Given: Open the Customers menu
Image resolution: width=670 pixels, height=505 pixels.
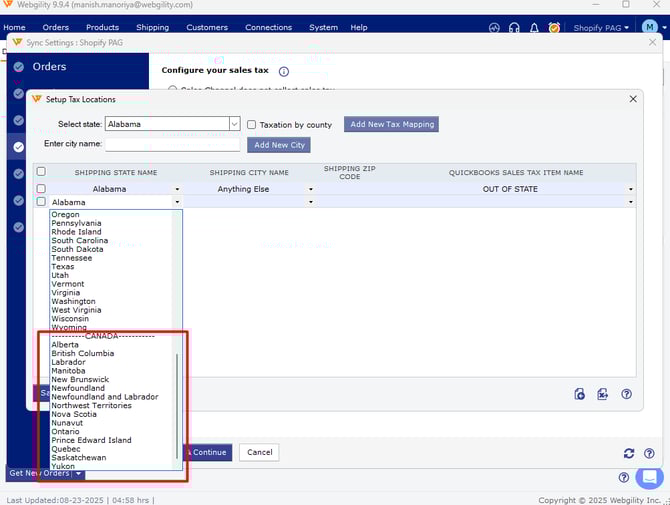Looking at the screenshot, I should (206, 27).
